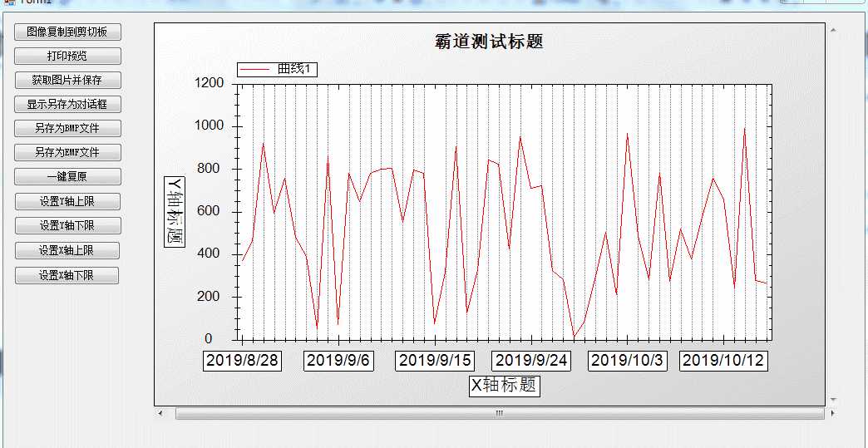
Task: Click the 2019/8/28 date label
Action: pyautogui.click(x=243, y=361)
